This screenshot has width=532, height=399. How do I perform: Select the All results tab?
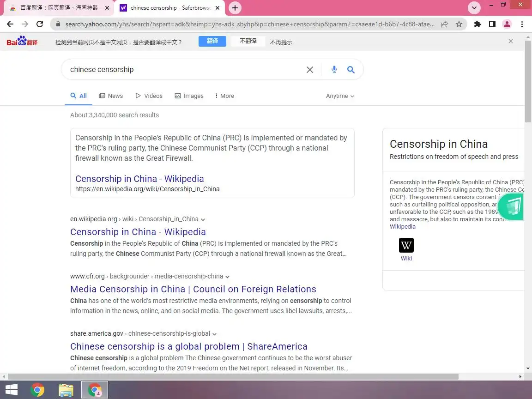tap(79, 96)
